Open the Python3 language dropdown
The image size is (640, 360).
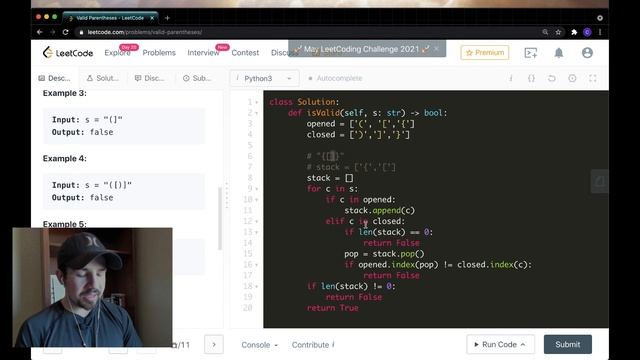[264, 78]
